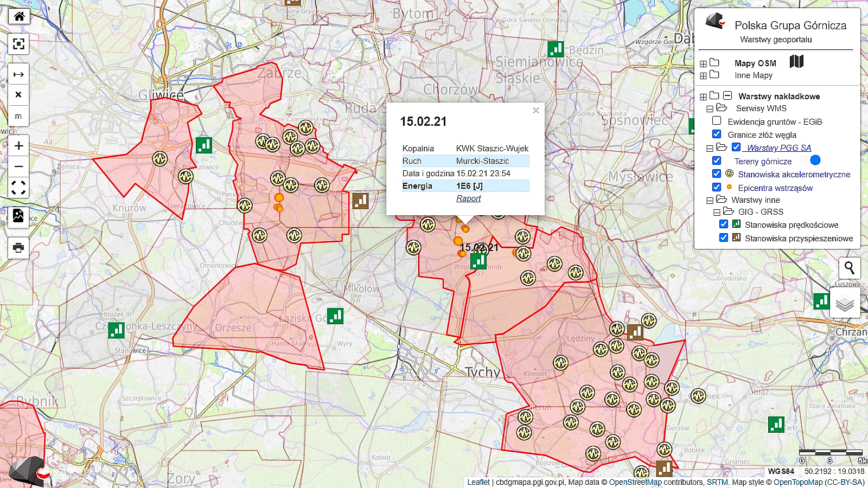Select the Inne Mapy tree entry

[x=753, y=75]
